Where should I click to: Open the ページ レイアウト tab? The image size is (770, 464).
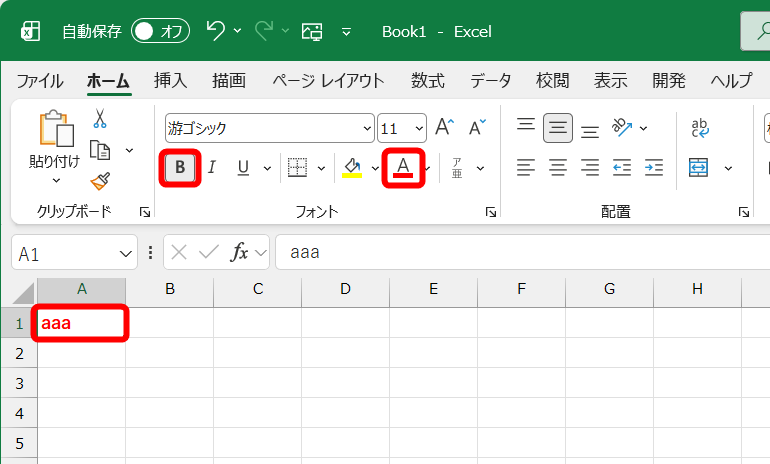click(x=329, y=80)
